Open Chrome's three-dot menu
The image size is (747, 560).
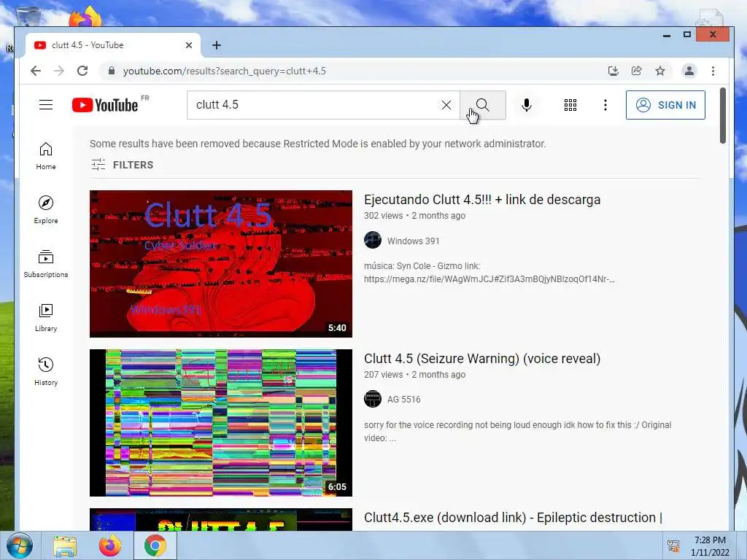tap(713, 71)
